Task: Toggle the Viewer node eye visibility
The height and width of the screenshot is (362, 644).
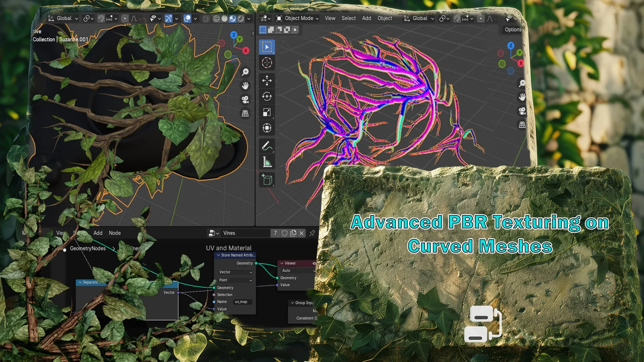Action: [x=314, y=263]
